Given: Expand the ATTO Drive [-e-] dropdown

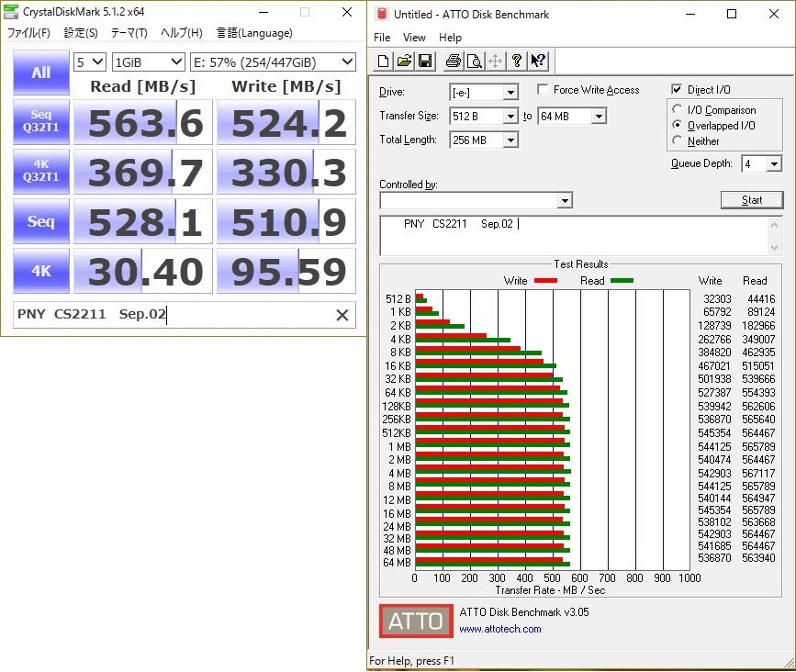Looking at the screenshot, I should click(x=510, y=93).
